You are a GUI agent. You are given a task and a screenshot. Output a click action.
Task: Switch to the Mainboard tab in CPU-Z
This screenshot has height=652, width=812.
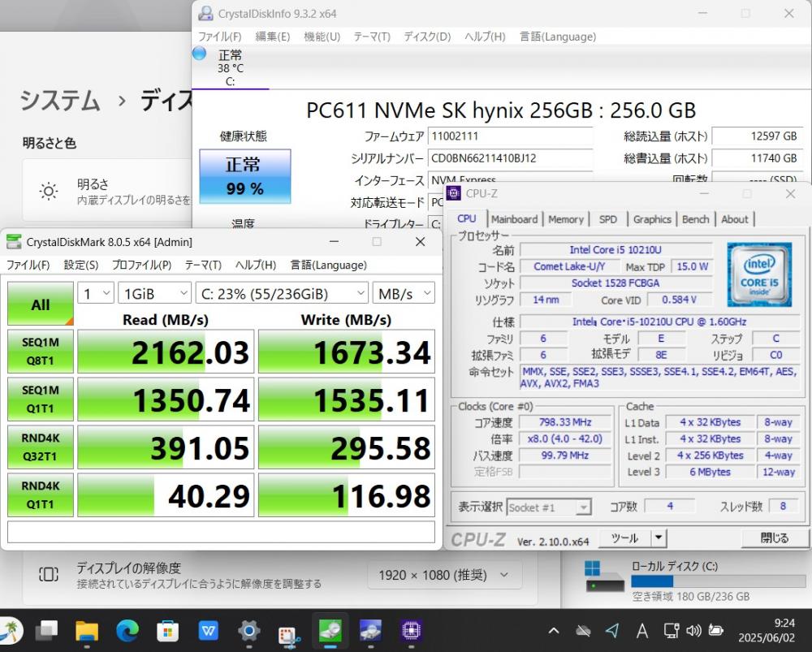514,219
